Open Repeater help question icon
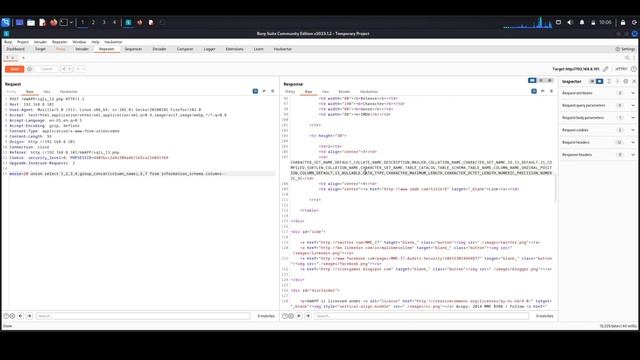This screenshot has height=360, width=640. click(x=633, y=69)
